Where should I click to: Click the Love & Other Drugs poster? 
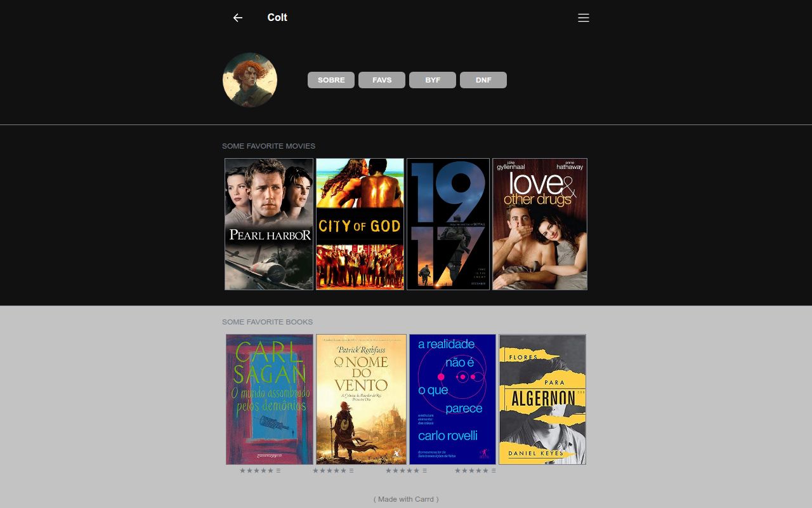click(540, 224)
